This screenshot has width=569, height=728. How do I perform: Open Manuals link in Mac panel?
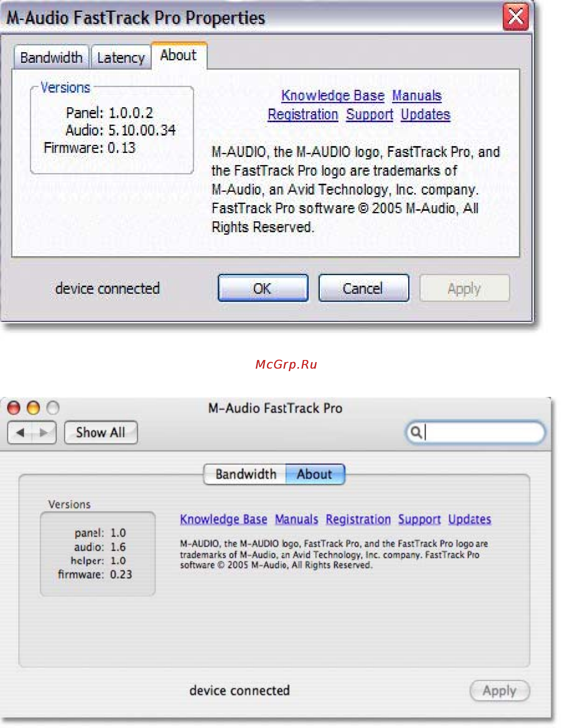tap(296, 519)
